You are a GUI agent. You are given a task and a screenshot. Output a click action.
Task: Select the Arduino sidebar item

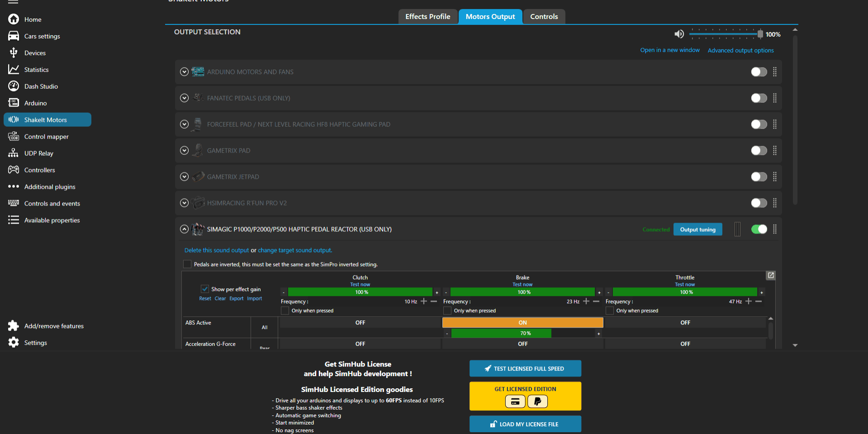34,103
